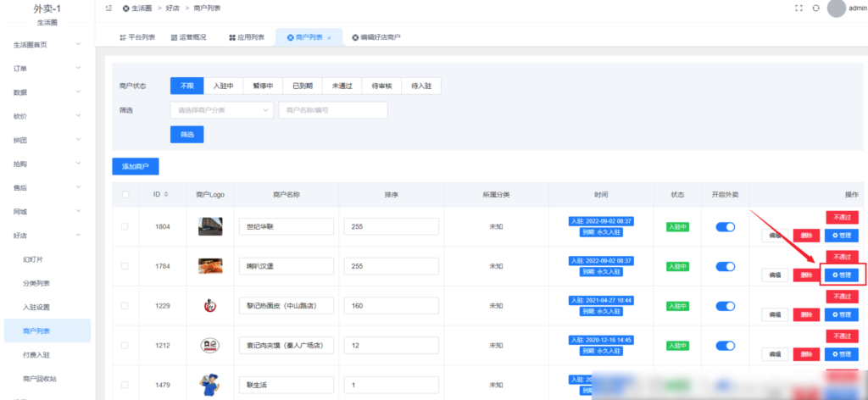Filter merchants by 未通过 status
868x400 pixels.
(342, 86)
